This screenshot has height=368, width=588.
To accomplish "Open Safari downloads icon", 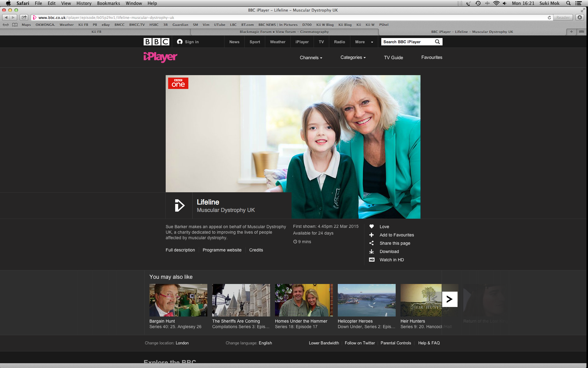I will [x=580, y=17].
